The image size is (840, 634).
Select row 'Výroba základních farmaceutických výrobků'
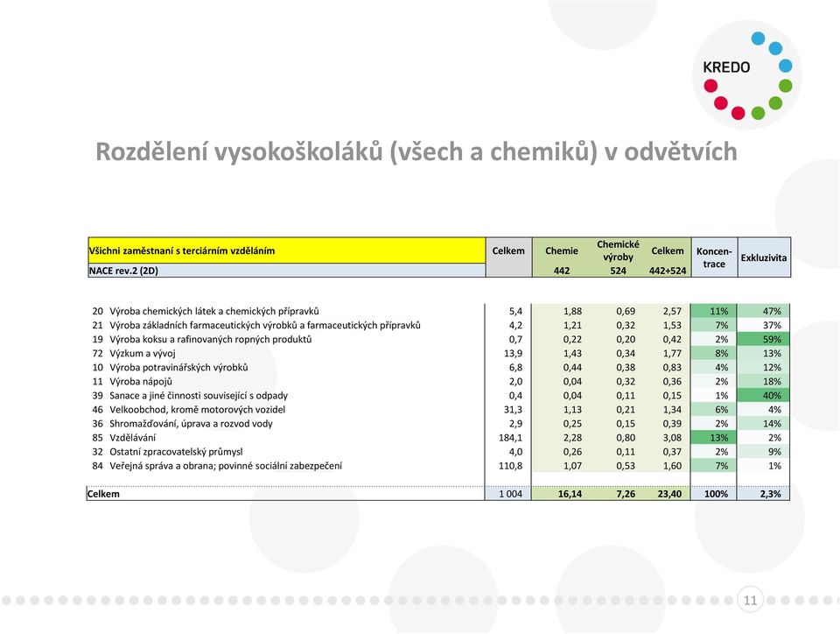pyautogui.click(x=438, y=325)
